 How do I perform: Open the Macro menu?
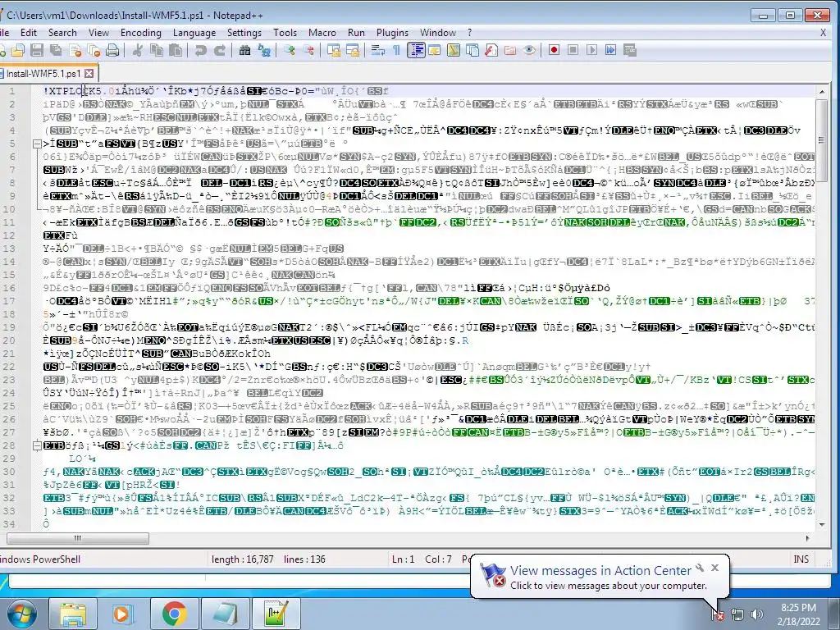tap(322, 33)
